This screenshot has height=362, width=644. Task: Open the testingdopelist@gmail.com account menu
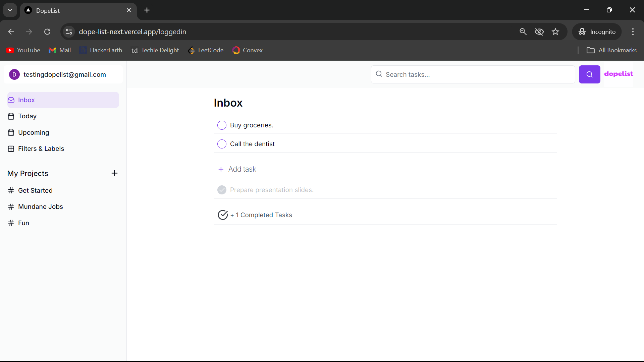pyautogui.click(x=64, y=74)
